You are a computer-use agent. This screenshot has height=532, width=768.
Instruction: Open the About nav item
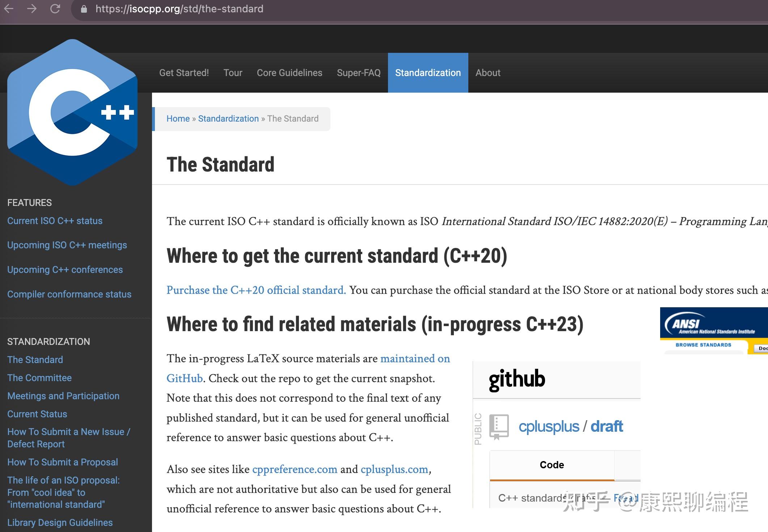pyautogui.click(x=488, y=73)
